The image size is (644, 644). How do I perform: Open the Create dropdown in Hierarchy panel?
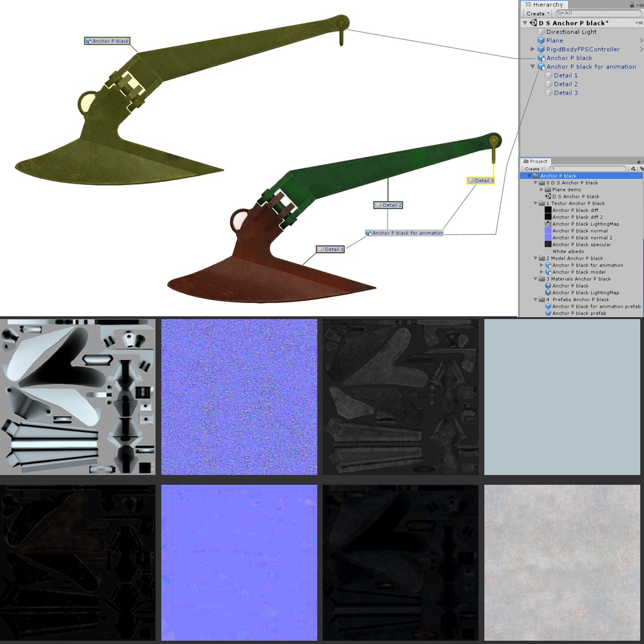(x=537, y=14)
